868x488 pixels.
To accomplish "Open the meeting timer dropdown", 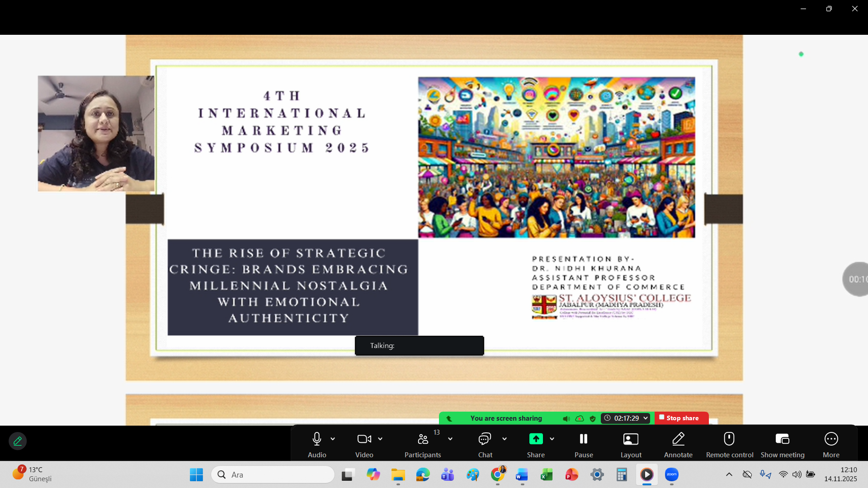I will (646, 418).
